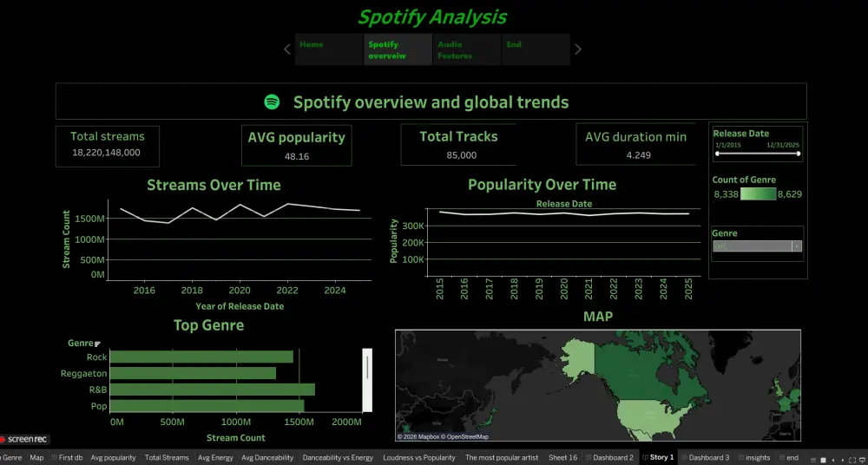Click the OpenStreetMap attribution link
Viewport: 868px width, 465px height.
tap(468, 436)
